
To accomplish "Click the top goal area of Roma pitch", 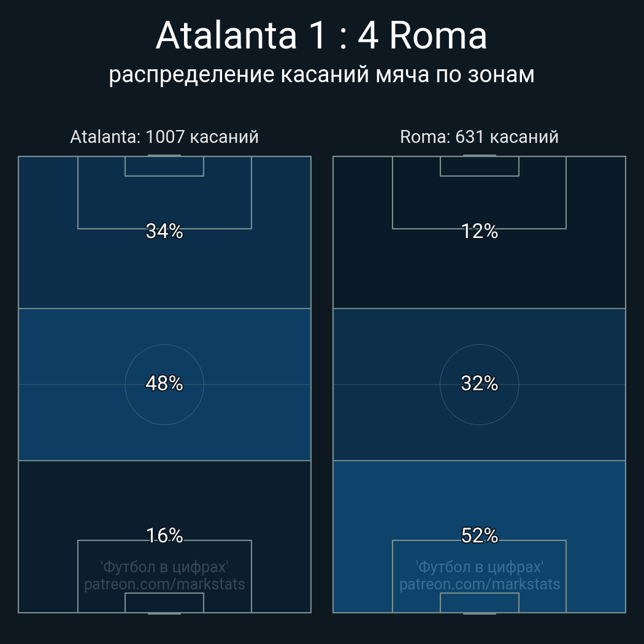I will (x=479, y=166).
